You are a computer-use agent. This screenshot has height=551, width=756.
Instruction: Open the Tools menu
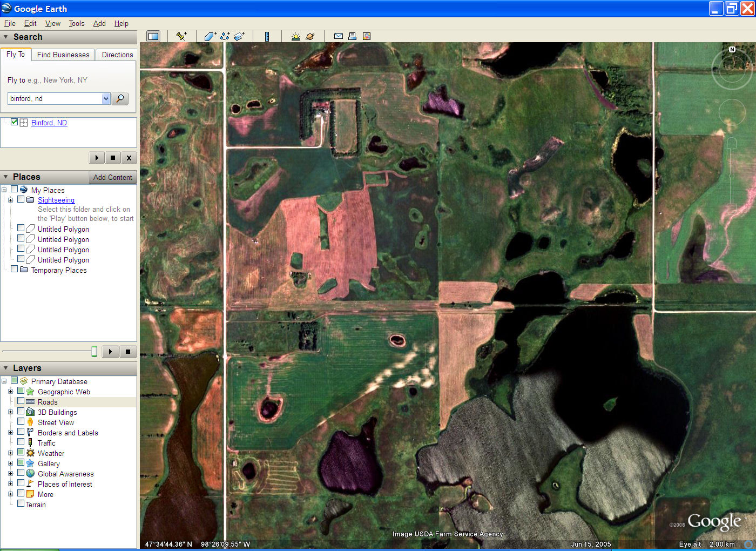(x=77, y=23)
